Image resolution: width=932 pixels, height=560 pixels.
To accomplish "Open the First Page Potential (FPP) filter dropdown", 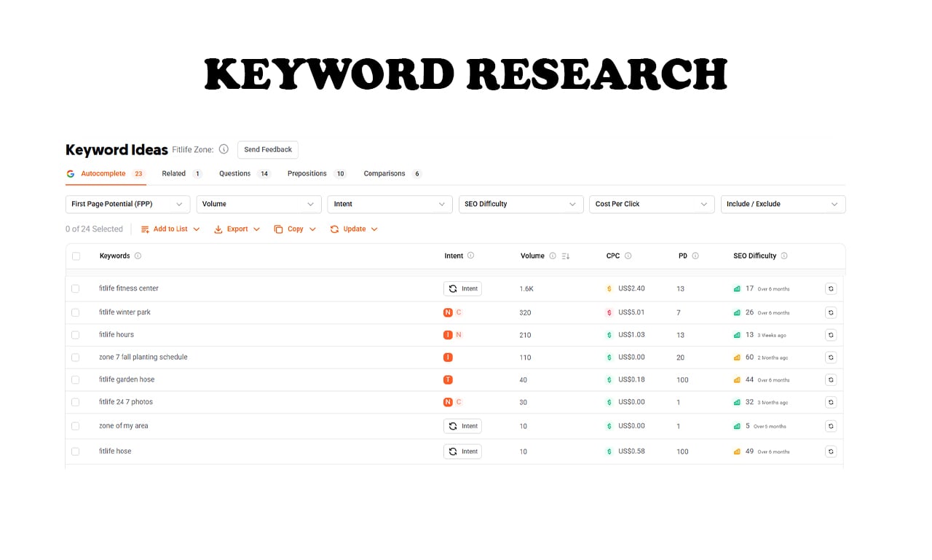I will [127, 205].
